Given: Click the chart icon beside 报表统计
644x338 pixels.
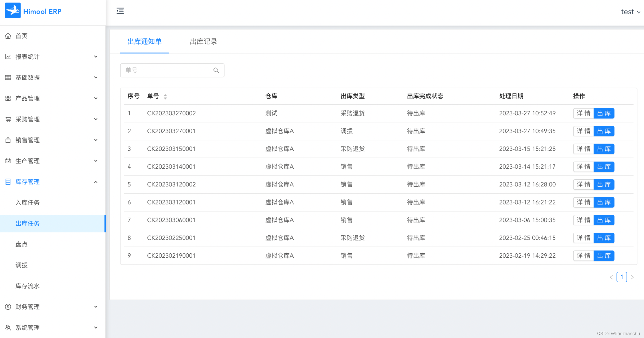Looking at the screenshot, I should 8,57.
